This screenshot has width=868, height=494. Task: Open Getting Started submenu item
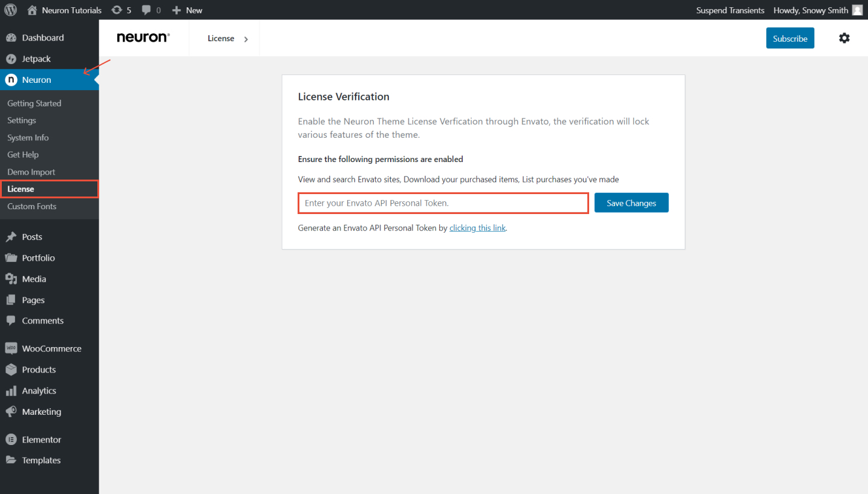[x=34, y=103]
